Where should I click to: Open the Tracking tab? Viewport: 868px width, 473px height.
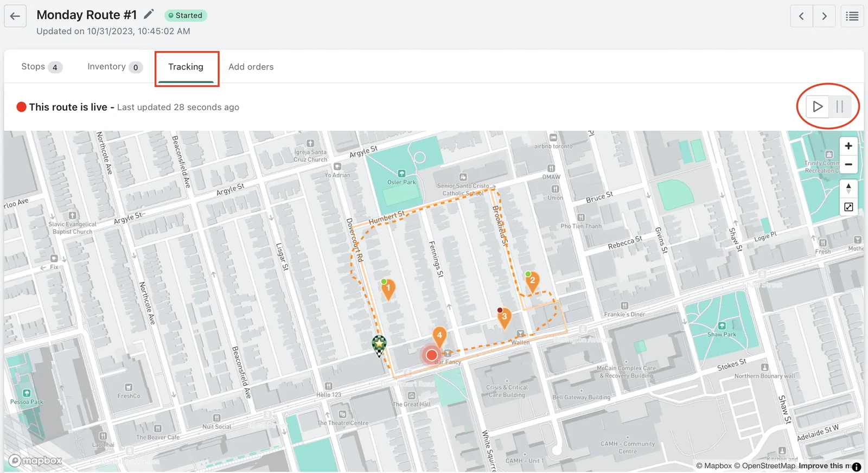point(186,67)
